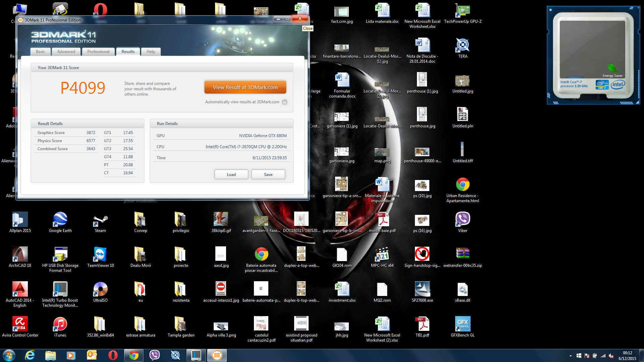
Task: Enable automatically view results checkbox
Action: (x=285, y=102)
